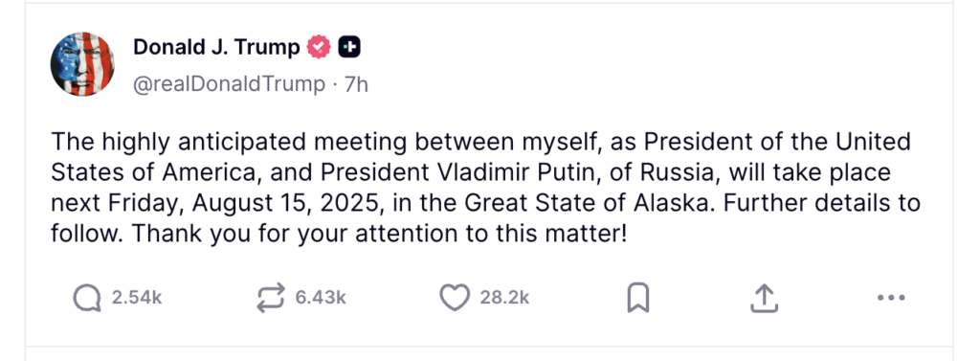Share the post using upload arrow icon

(x=764, y=298)
